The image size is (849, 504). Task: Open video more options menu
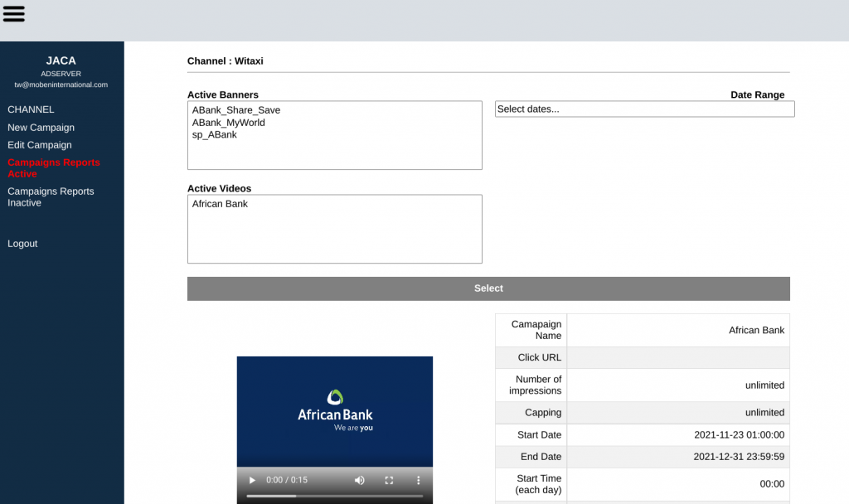[418, 480]
